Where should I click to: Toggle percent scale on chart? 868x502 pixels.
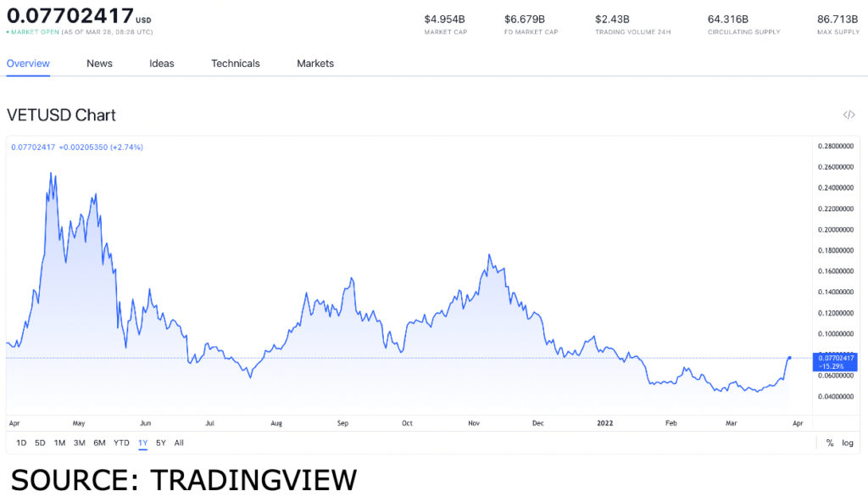[x=829, y=443]
